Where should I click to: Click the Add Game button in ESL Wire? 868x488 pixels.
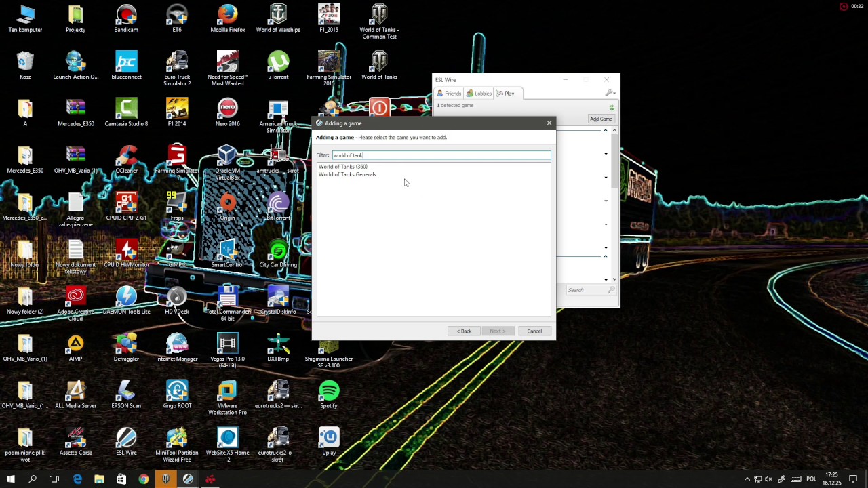pos(601,119)
